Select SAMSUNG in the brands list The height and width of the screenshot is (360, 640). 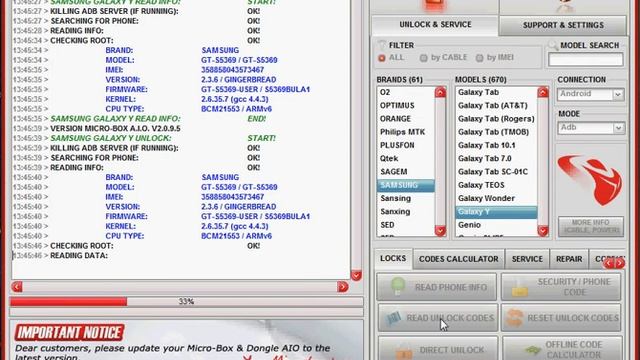click(x=405, y=185)
